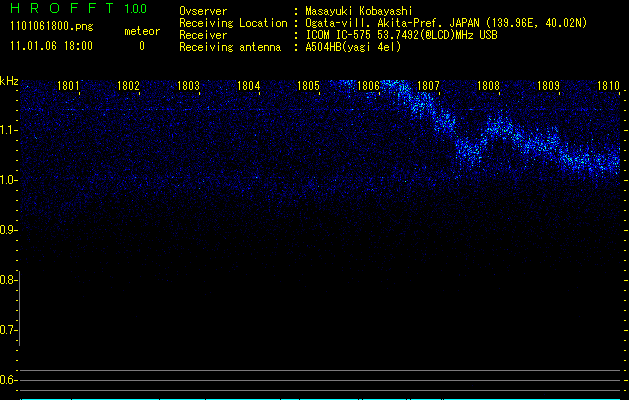Click the 1802 time marker

coord(128,86)
